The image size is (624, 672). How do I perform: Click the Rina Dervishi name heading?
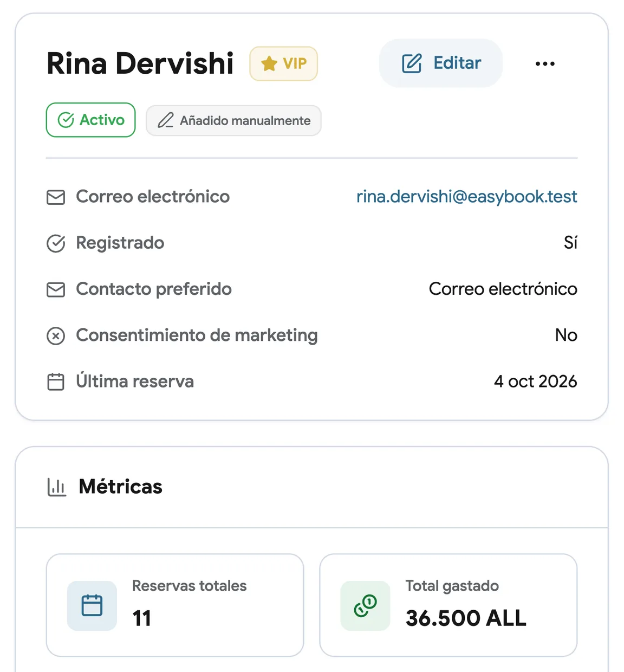[140, 63]
